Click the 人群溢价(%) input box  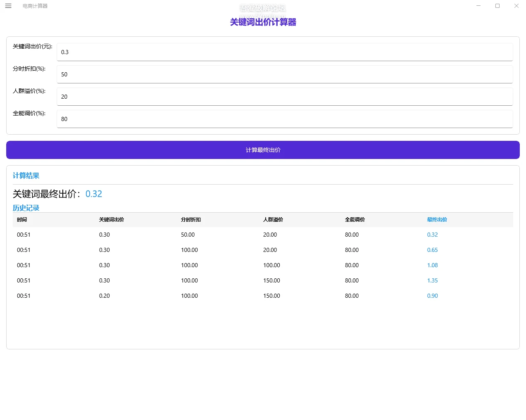tap(284, 97)
